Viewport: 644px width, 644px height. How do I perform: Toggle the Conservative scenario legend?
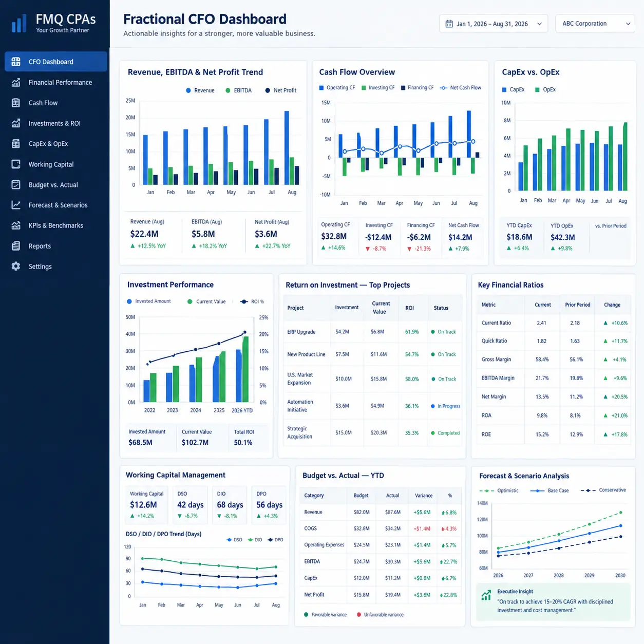pyautogui.click(x=603, y=490)
